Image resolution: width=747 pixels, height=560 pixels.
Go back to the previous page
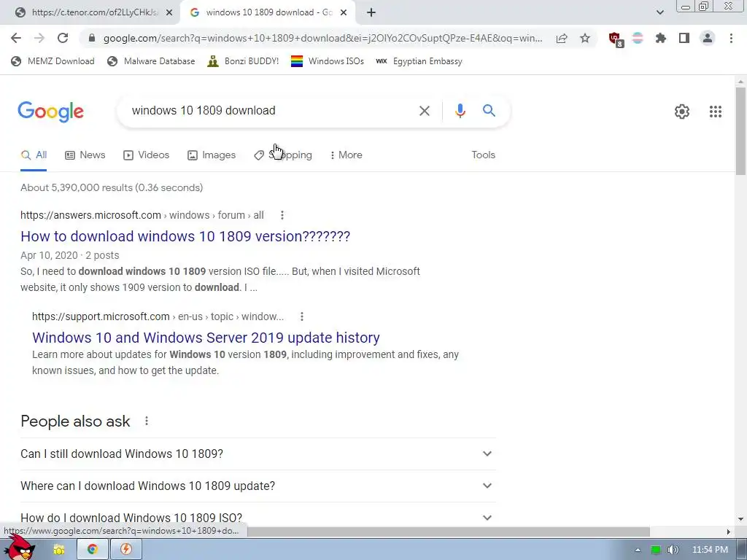tap(16, 38)
